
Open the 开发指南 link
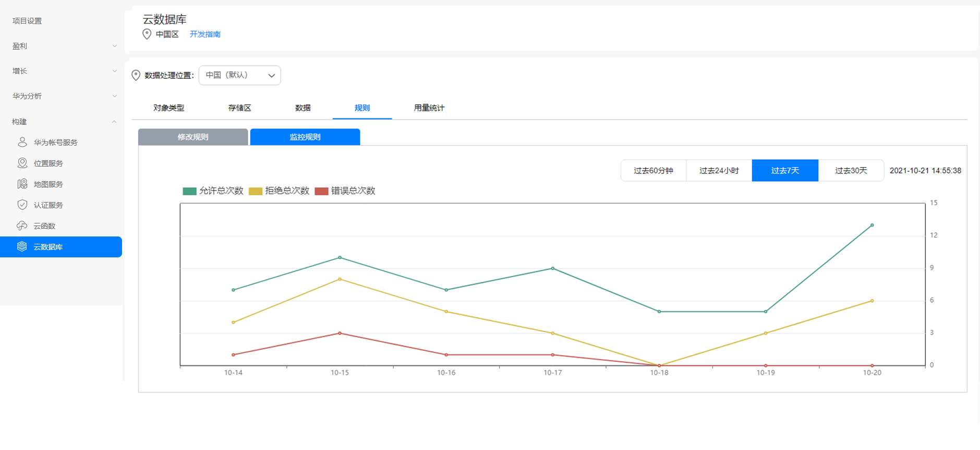tap(205, 34)
